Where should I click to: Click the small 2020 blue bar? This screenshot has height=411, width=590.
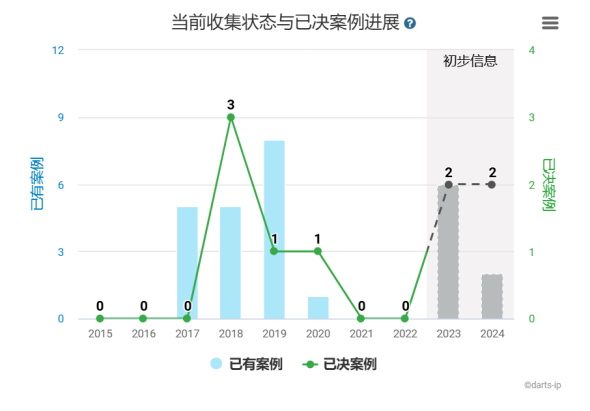[318, 308]
